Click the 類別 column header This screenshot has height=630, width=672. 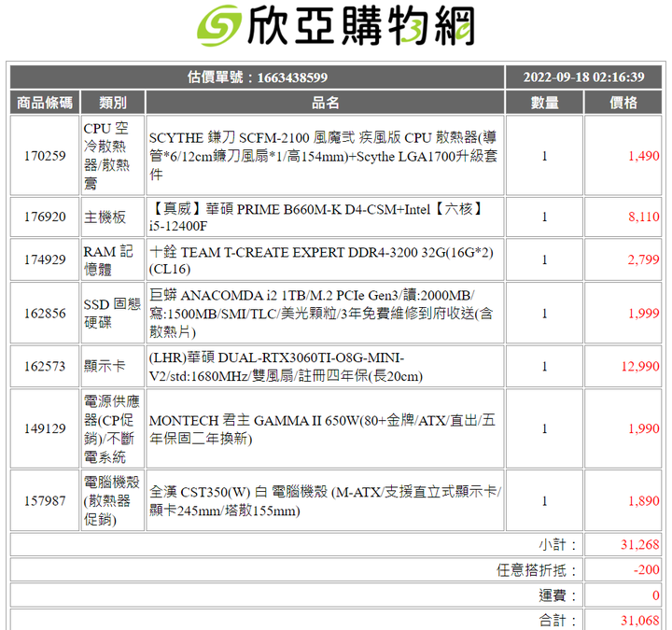tap(113, 103)
